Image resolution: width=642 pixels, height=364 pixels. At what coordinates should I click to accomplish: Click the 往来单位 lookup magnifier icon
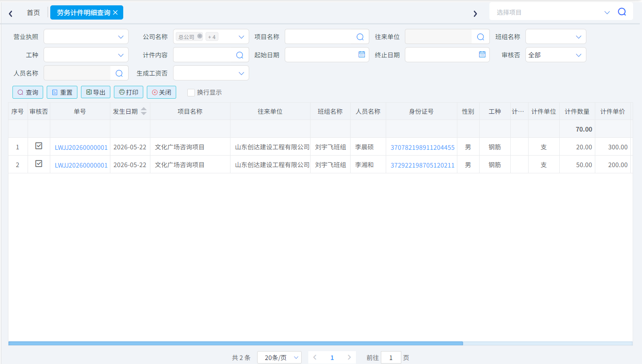(x=480, y=37)
